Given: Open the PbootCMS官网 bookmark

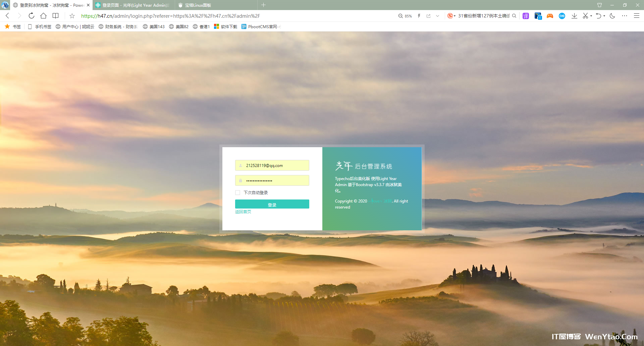Looking at the screenshot, I should tap(261, 26).
